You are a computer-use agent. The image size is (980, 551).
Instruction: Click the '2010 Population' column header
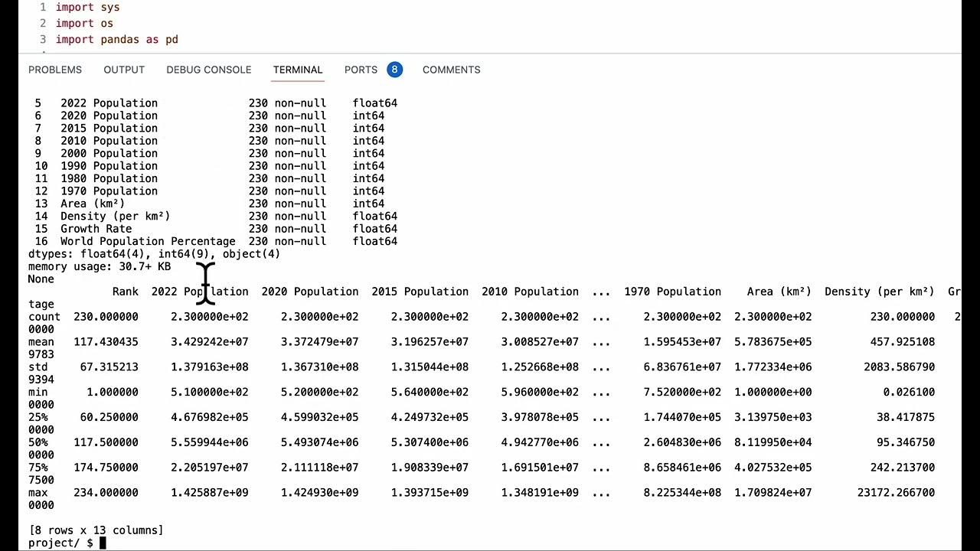pyautogui.click(x=530, y=292)
